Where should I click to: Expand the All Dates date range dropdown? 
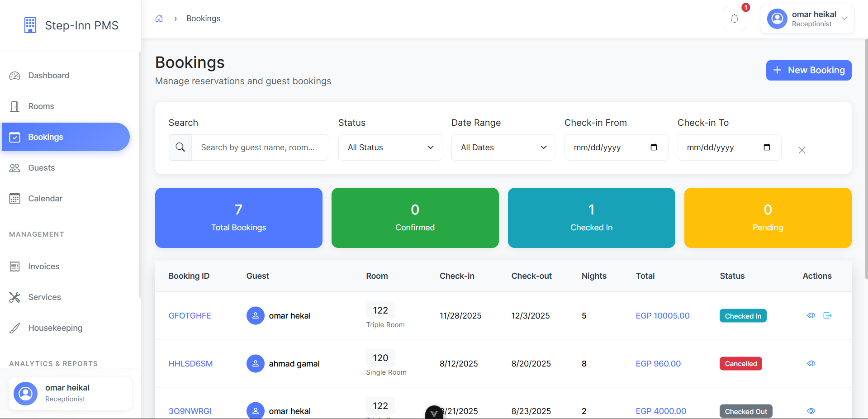(x=503, y=148)
